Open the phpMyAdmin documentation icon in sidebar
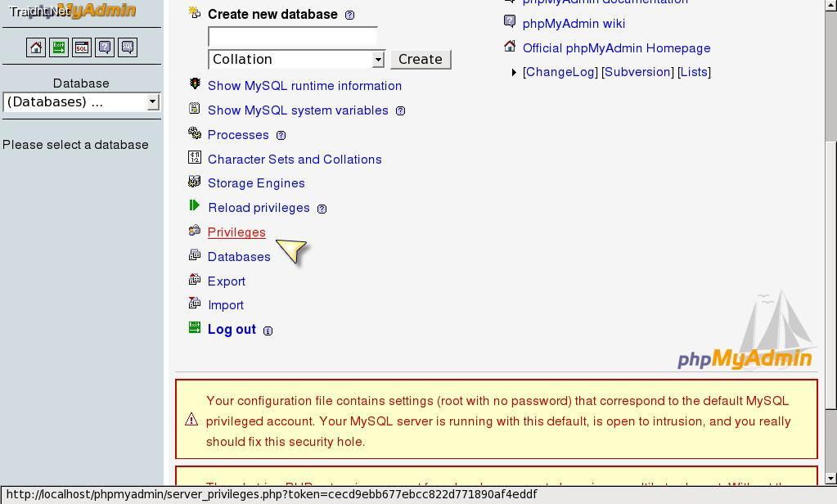Viewport: 837px width, 504px height. (x=105, y=47)
